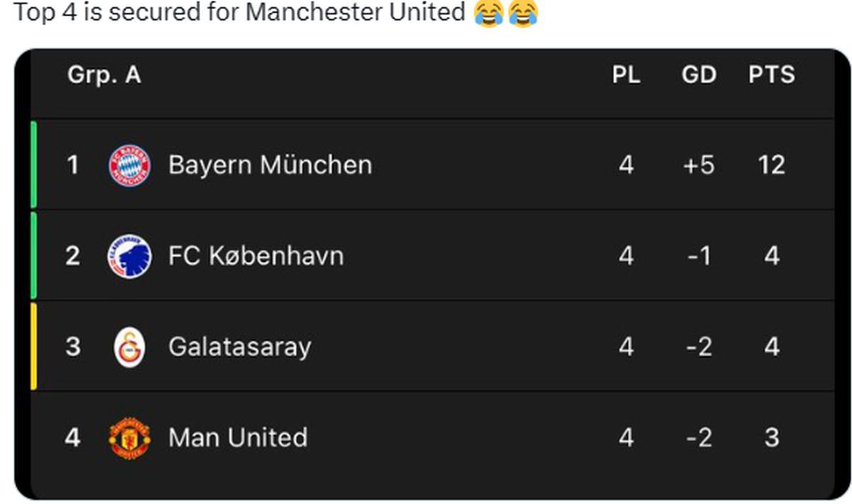Open the Bayern München team page
The width and height of the screenshot is (852, 504).
coord(270,164)
